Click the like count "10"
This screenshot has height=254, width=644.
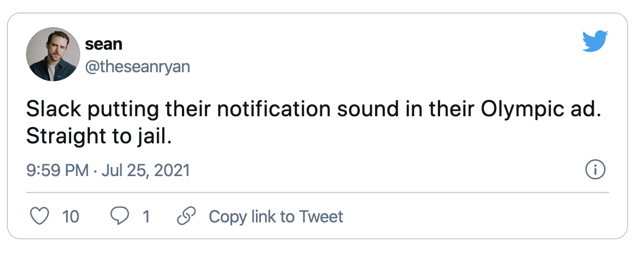tap(70, 216)
